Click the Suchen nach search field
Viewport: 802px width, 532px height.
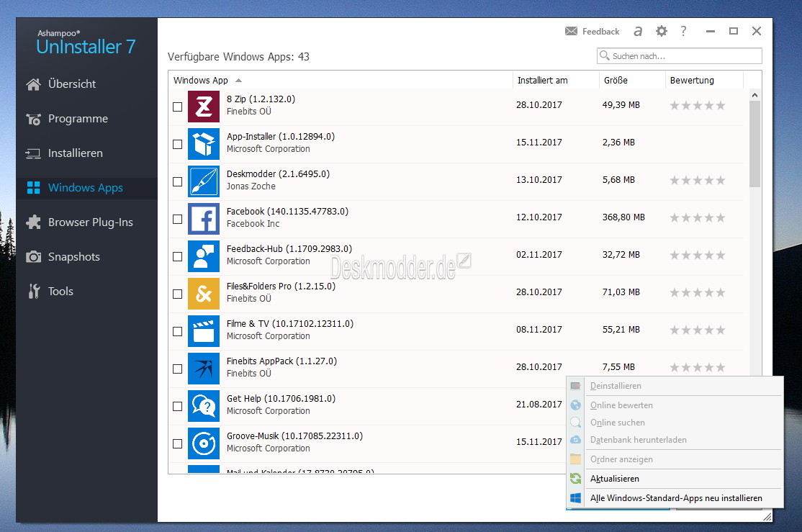point(679,55)
